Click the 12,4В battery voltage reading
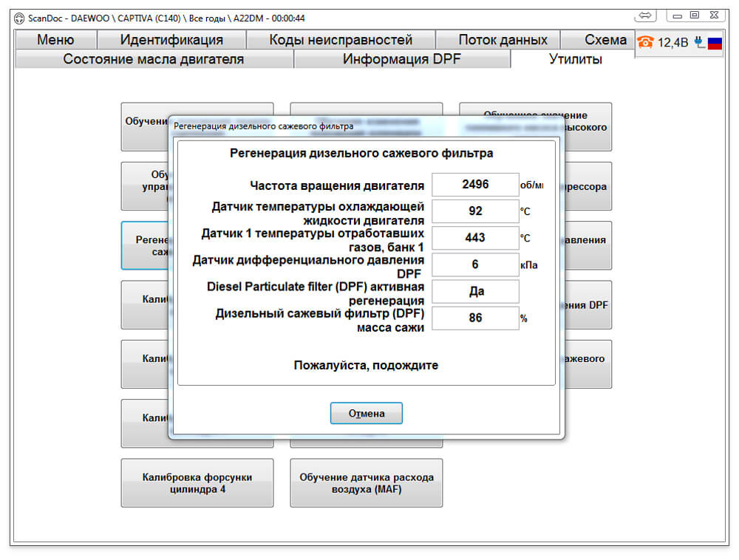The image size is (739, 560). [672, 43]
